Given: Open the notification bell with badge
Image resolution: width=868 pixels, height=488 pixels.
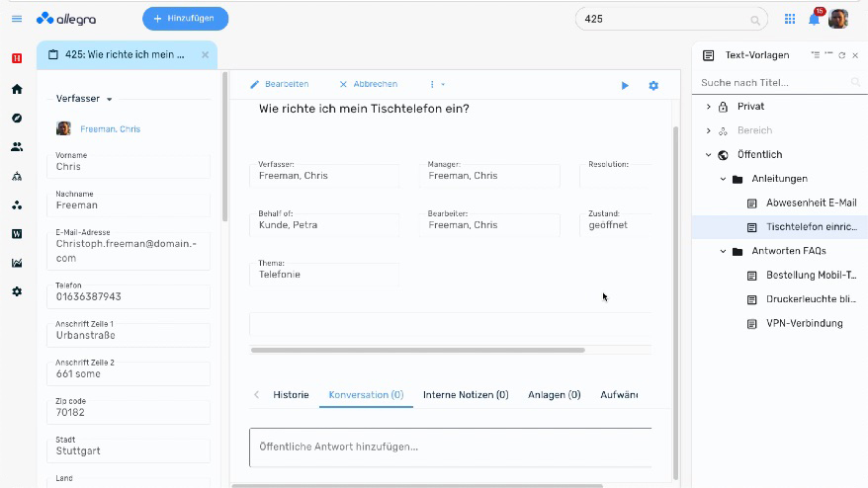Looking at the screenshot, I should (815, 19).
